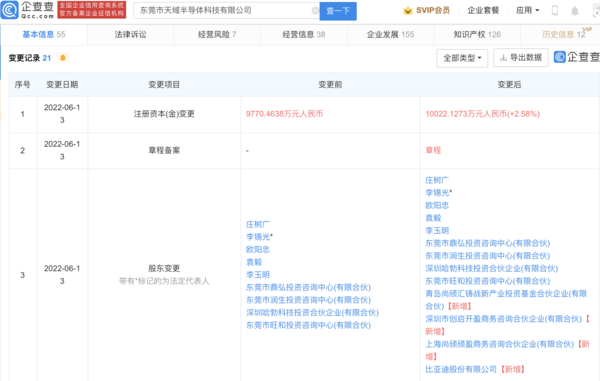The image size is (600, 381).
Task: Switch to the 基本信息 tab
Action: coord(44,34)
